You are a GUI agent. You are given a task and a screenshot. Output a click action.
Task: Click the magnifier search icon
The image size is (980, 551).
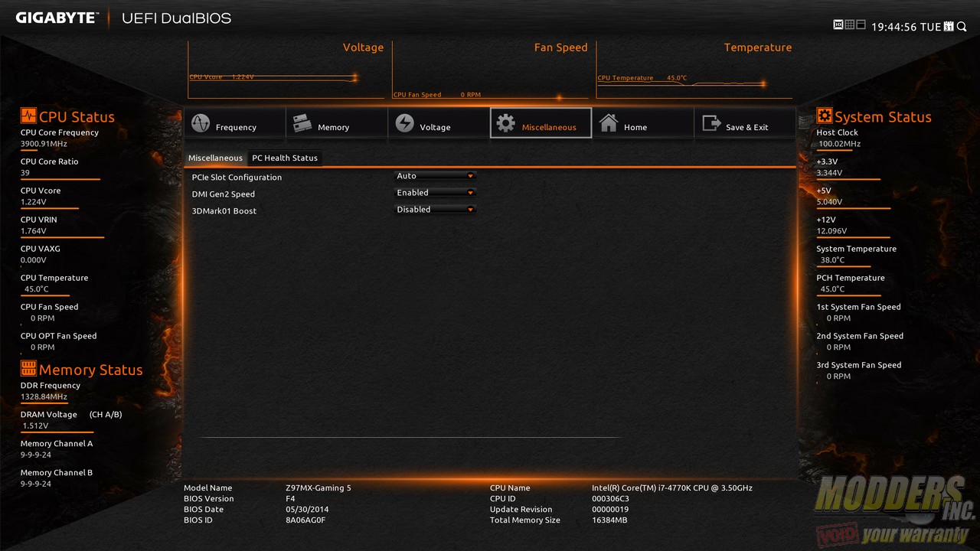click(962, 26)
